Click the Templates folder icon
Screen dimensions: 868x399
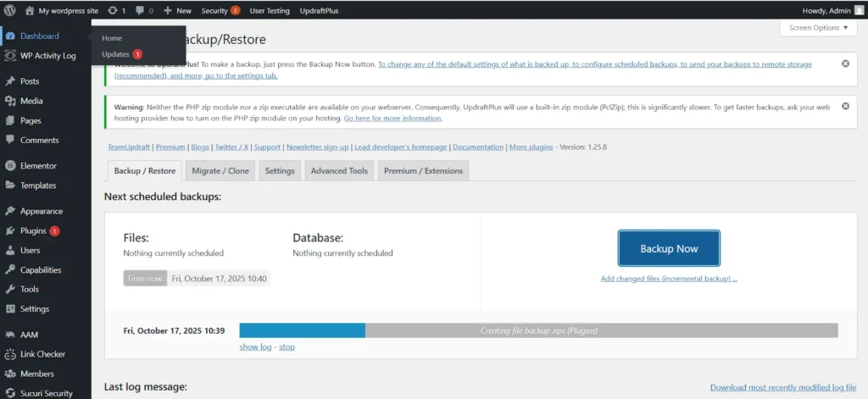(10, 186)
